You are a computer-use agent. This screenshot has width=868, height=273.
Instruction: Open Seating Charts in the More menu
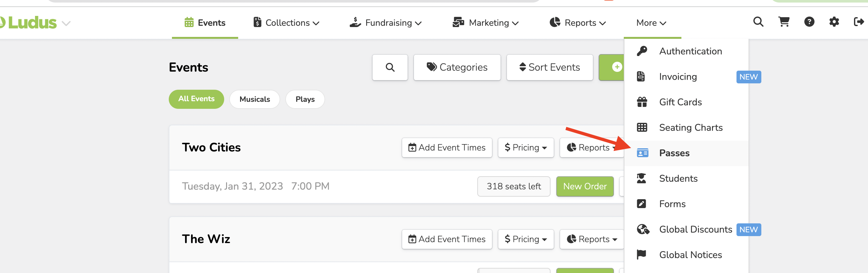[x=690, y=128]
